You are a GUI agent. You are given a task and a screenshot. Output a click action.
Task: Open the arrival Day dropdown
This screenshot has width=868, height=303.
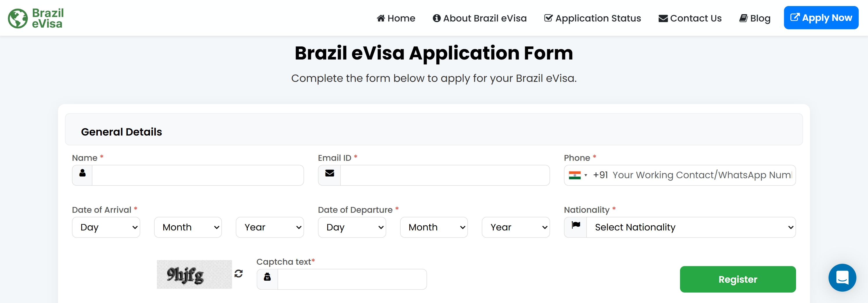(106, 228)
